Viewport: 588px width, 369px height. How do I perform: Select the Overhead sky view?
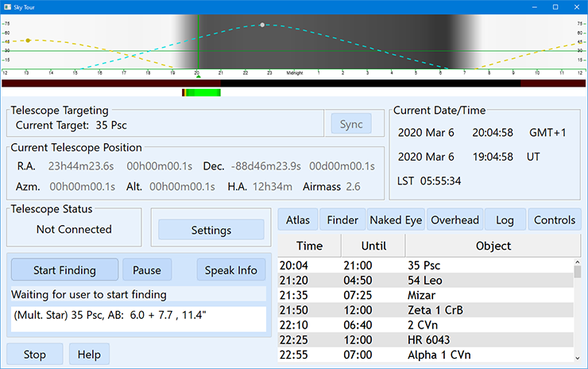click(455, 220)
